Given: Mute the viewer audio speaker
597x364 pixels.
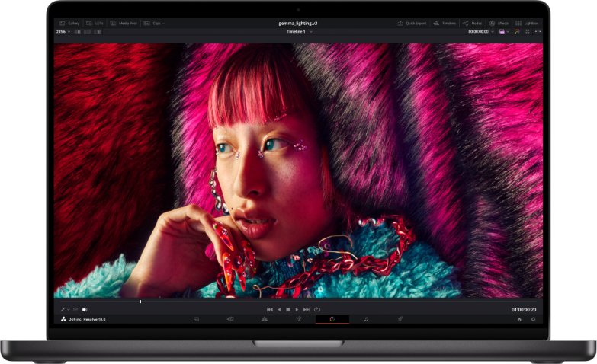Looking at the screenshot, I should pos(85,310).
